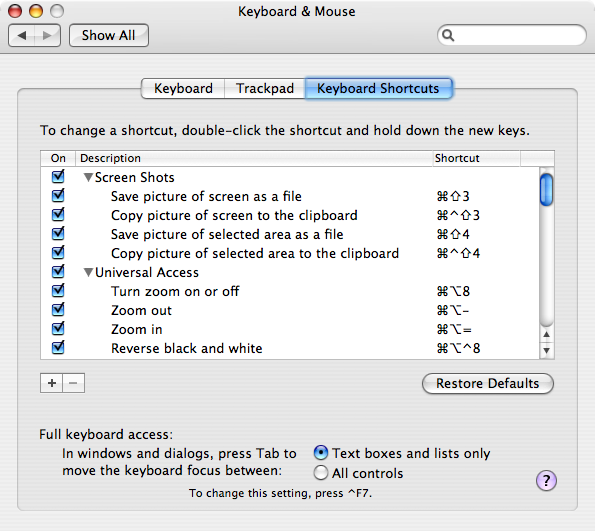Toggle Save picture of screen as a file
Screen dimensions: 595x531
[58, 195]
